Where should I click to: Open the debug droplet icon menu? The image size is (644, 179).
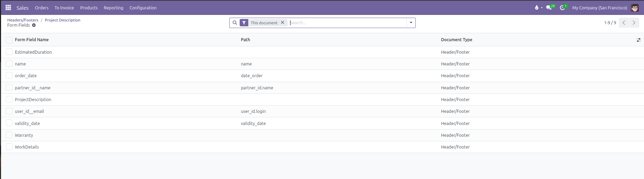point(537,8)
